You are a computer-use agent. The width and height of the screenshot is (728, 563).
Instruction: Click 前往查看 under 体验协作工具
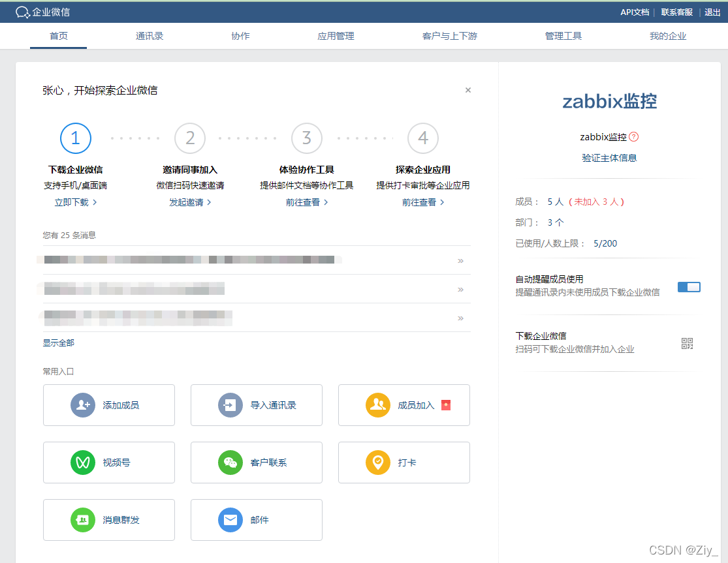click(x=306, y=202)
